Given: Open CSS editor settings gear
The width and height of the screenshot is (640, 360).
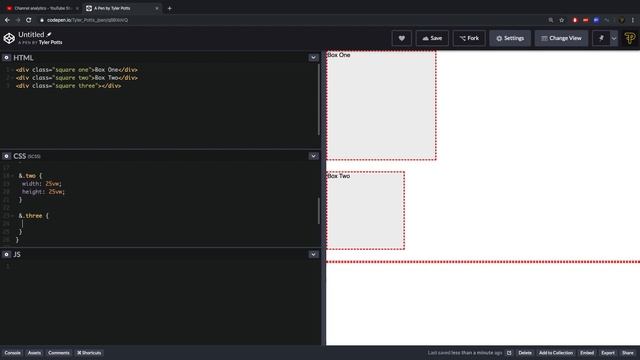Looking at the screenshot, I should coord(6,156).
